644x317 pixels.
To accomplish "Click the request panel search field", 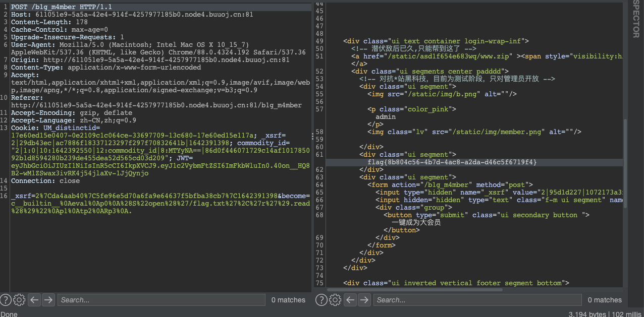I will click(161, 300).
